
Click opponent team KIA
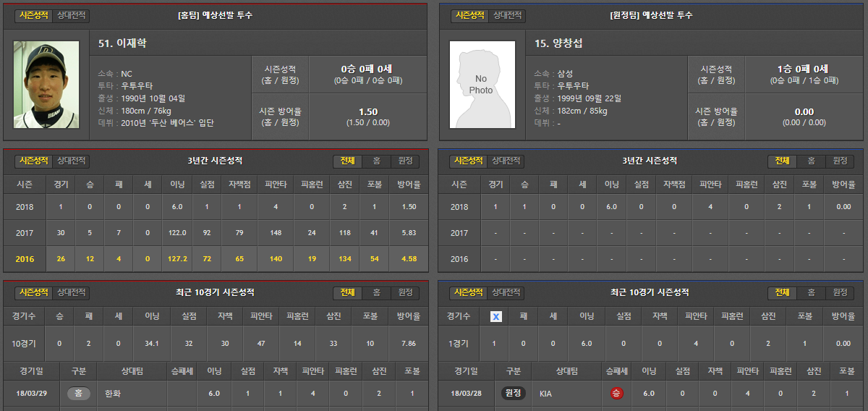pos(545,394)
